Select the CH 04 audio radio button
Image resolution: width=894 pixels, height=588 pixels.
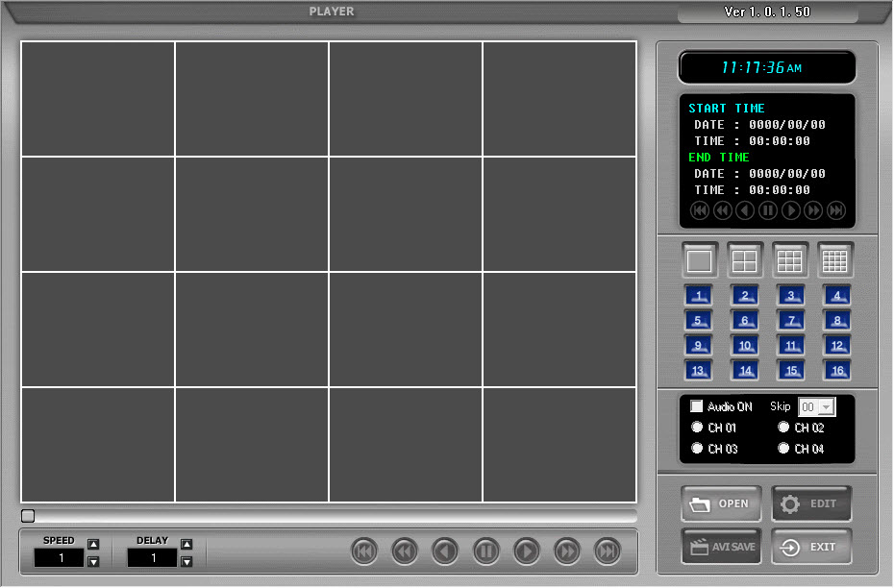pyautogui.click(x=783, y=449)
